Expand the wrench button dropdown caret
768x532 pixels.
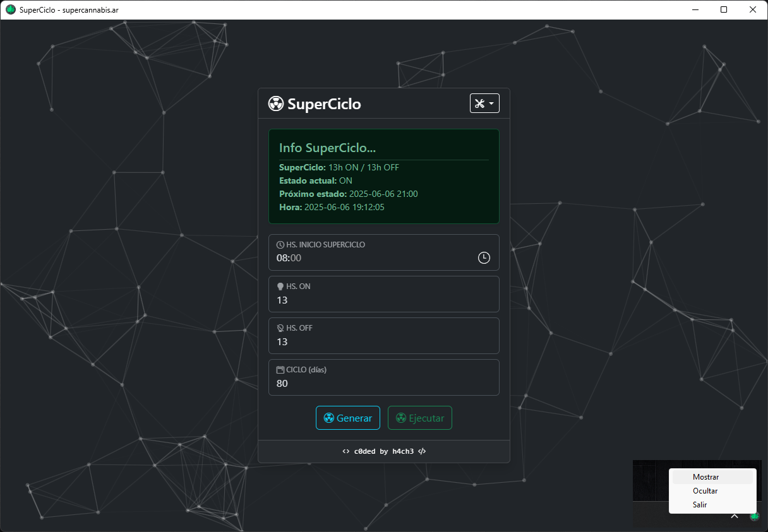491,103
